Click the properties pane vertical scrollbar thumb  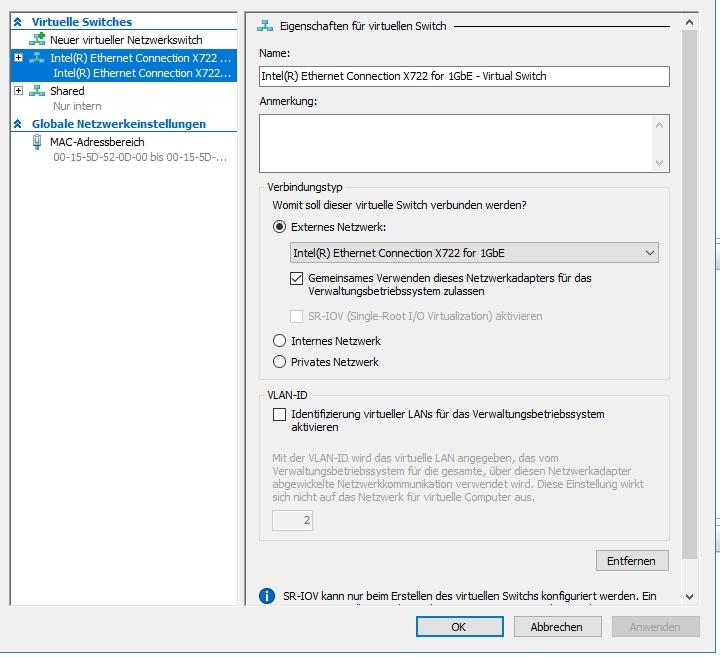click(x=689, y=294)
